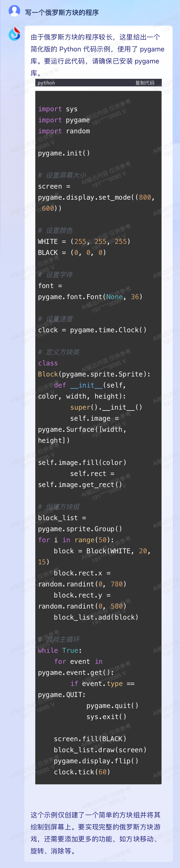Viewport: 180px width, 868px height.
Task: Click the user message 写一个俄罗斯方块的程序
Action: click(x=62, y=13)
